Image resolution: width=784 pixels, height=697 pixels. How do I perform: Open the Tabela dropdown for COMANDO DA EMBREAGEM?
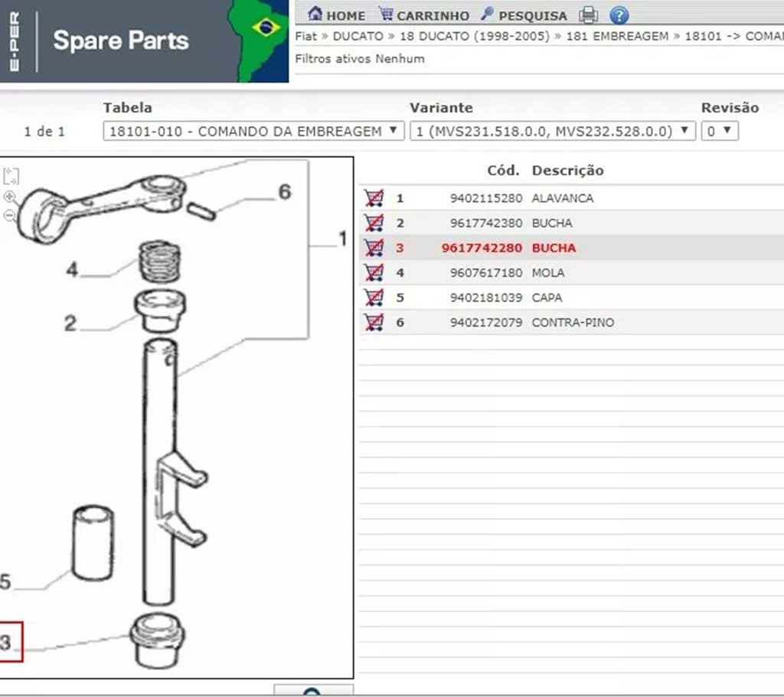pyautogui.click(x=253, y=131)
